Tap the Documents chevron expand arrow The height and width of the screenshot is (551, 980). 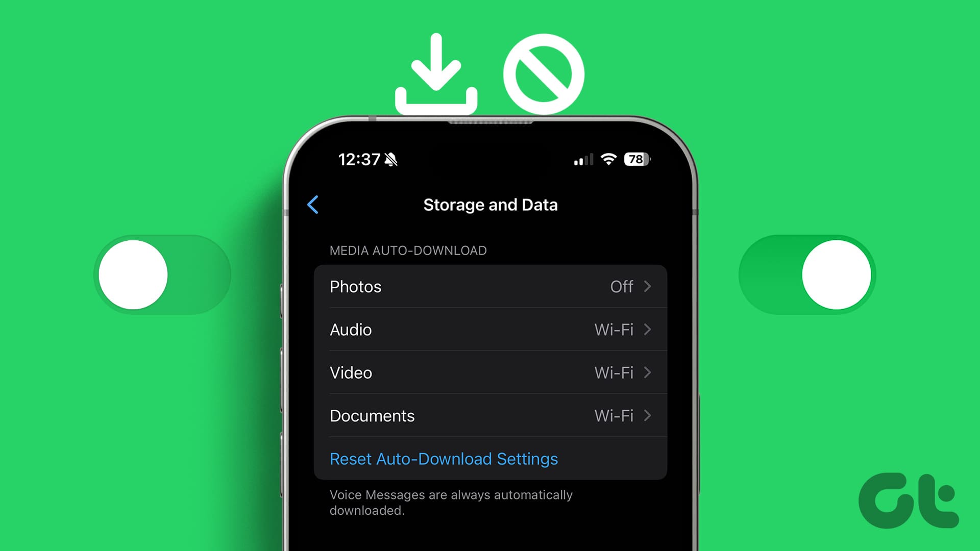[648, 415]
